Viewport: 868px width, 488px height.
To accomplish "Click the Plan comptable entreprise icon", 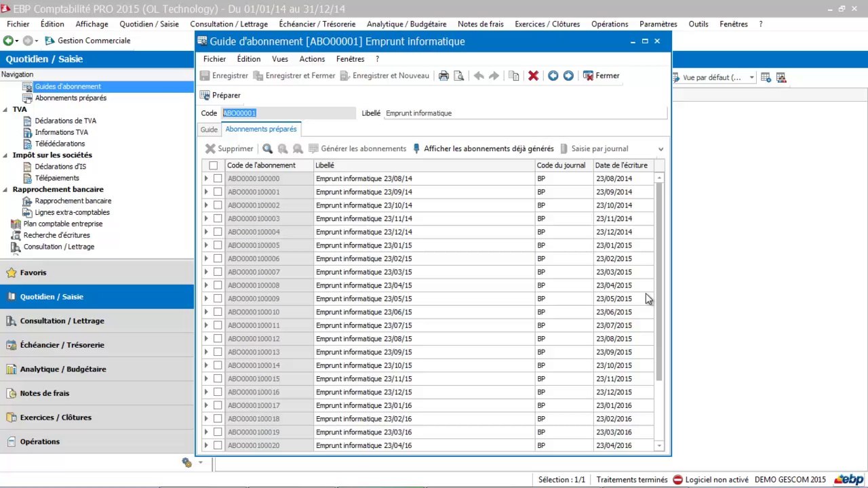I will coord(16,224).
